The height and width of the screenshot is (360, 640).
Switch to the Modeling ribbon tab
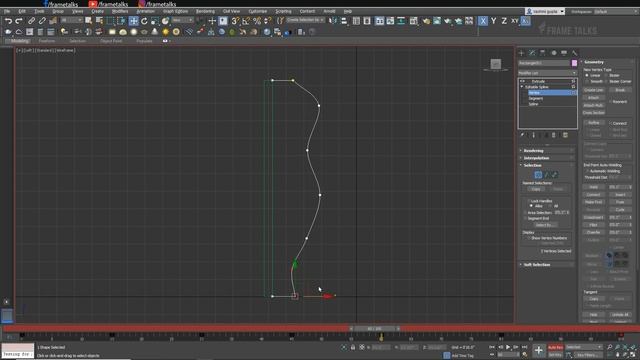(x=19, y=41)
